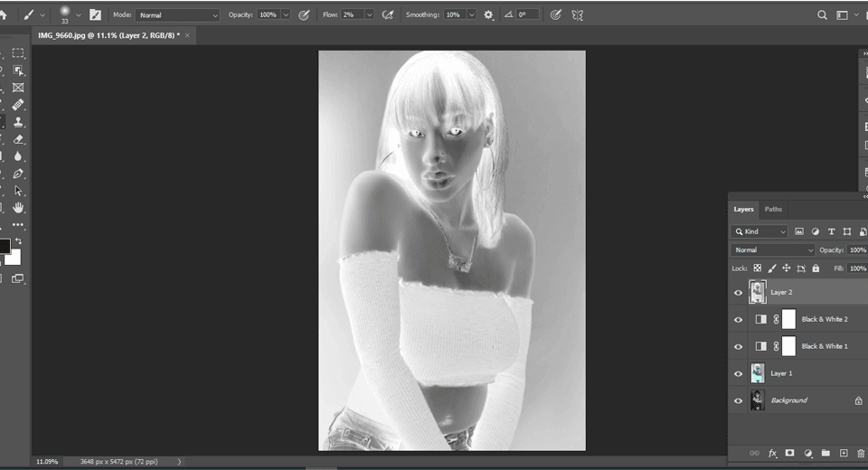Lock transparent pixels

pos(758,268)
